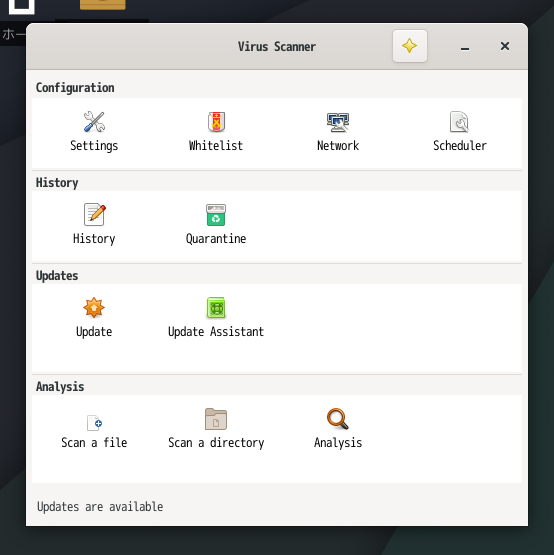The width and height of the screenshot is (554, 555).
Task: Click the "Scan a directory" label text
Action: coord(216,443)
